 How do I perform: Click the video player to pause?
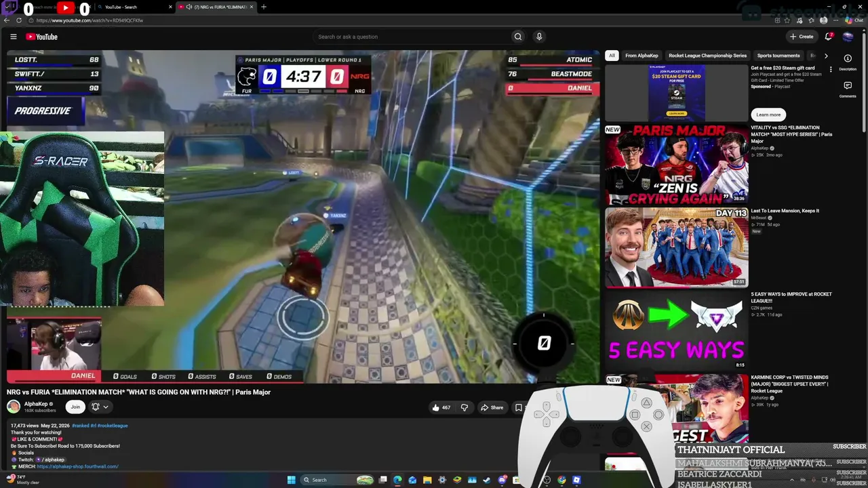point(303,217)
